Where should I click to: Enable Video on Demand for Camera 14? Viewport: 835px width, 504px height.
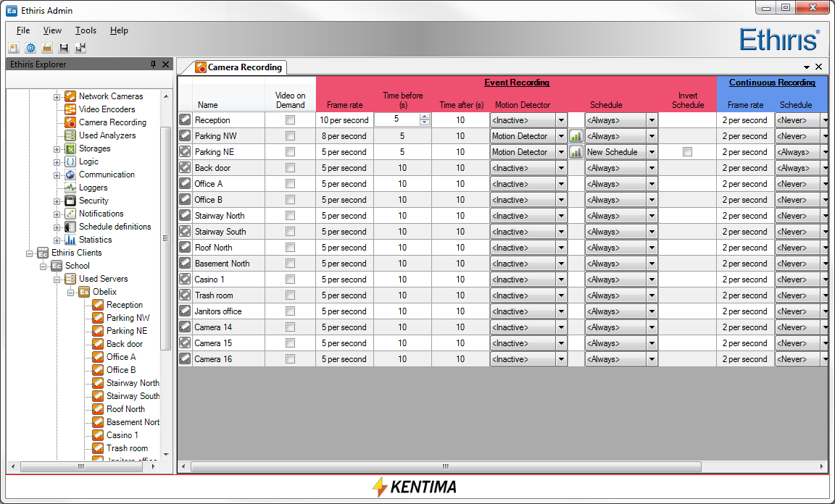(x=290, y=327)
